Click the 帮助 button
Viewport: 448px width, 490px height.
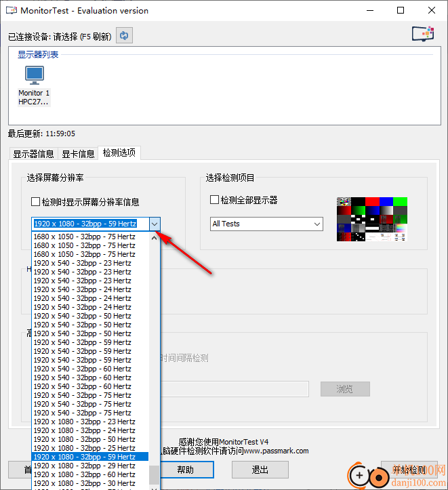(187, 470)
